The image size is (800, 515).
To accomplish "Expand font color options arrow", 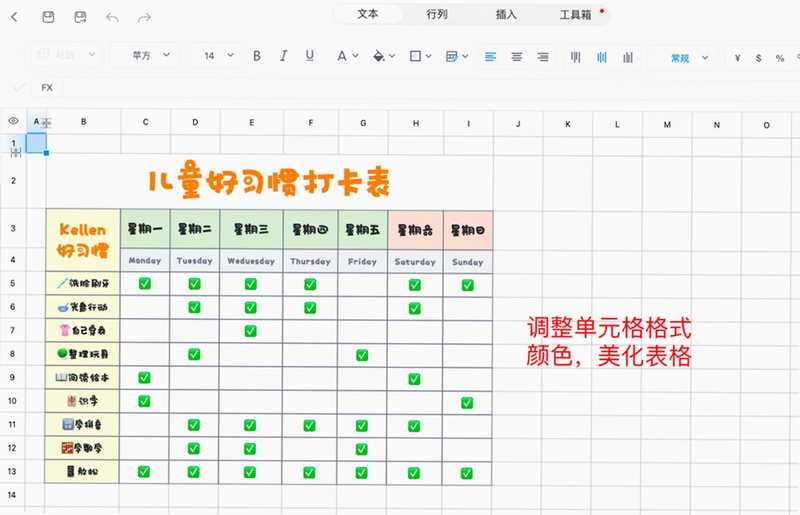I will (x=356, y=56).
